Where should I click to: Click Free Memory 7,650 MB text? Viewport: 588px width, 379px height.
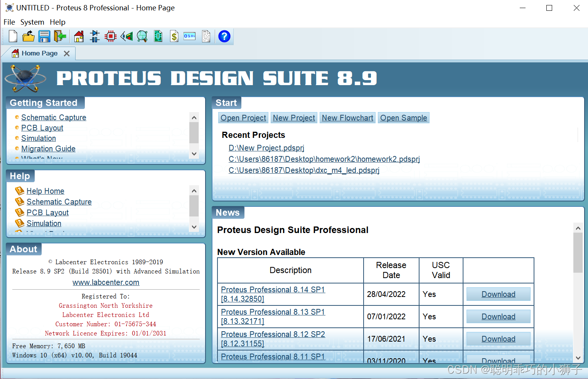(49, 346)
